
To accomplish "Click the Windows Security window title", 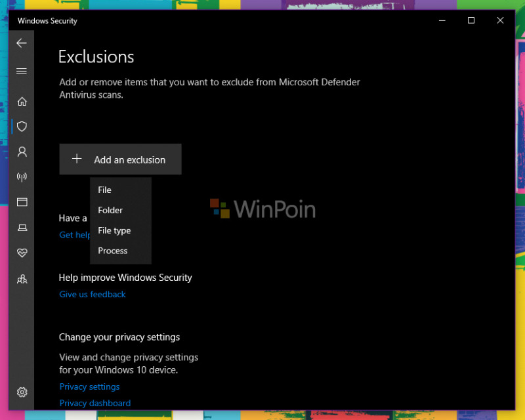I will click(x=47, y=21).
